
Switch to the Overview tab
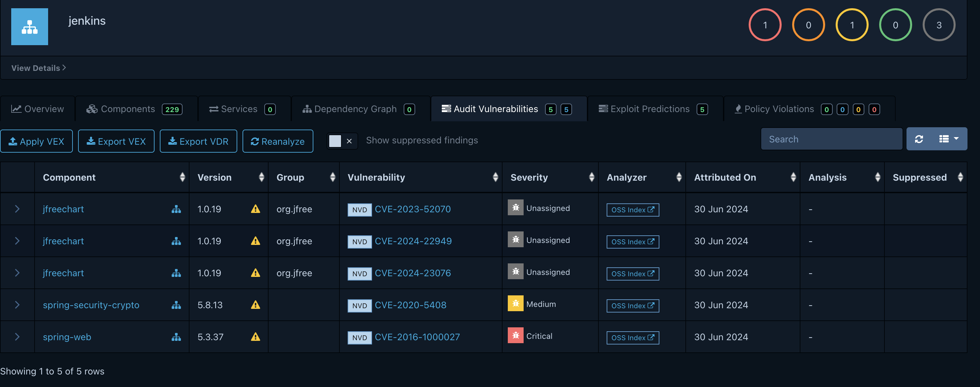[x=38, y=109]
